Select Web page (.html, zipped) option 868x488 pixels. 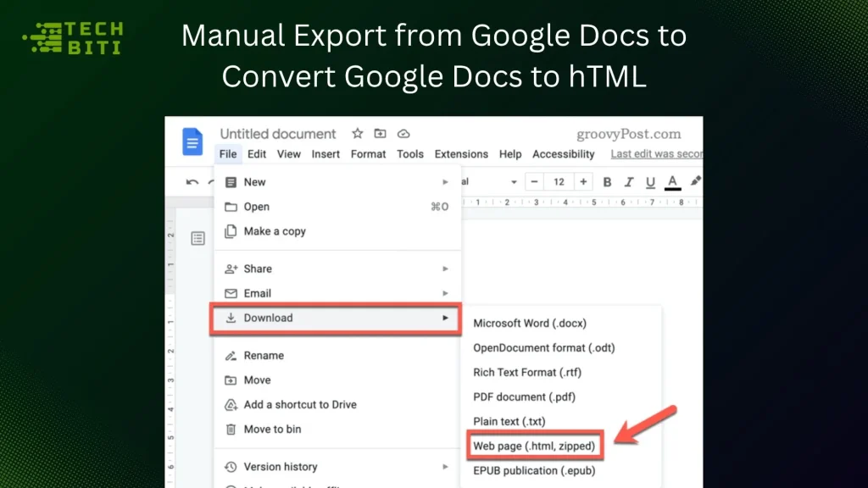point(535,445)
